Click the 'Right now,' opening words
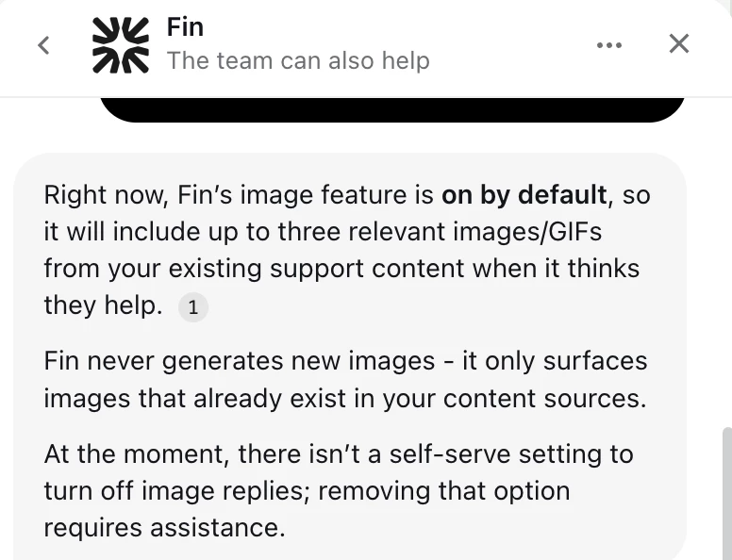 tap(106, 194)
